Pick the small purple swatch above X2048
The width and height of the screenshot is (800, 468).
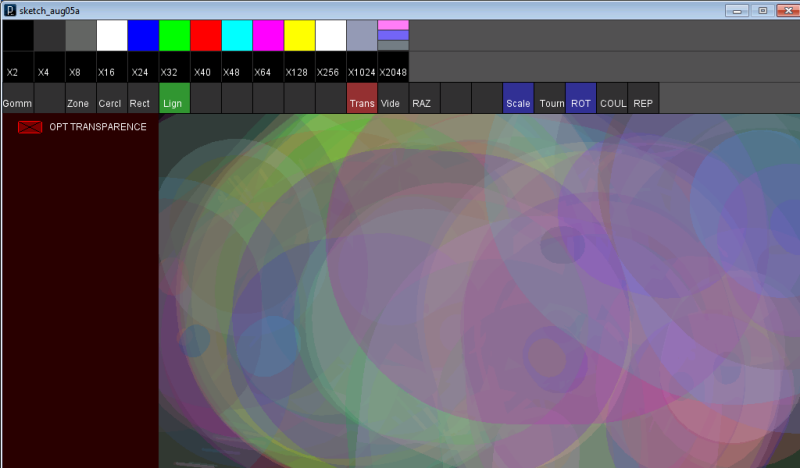tap(393, 35)
